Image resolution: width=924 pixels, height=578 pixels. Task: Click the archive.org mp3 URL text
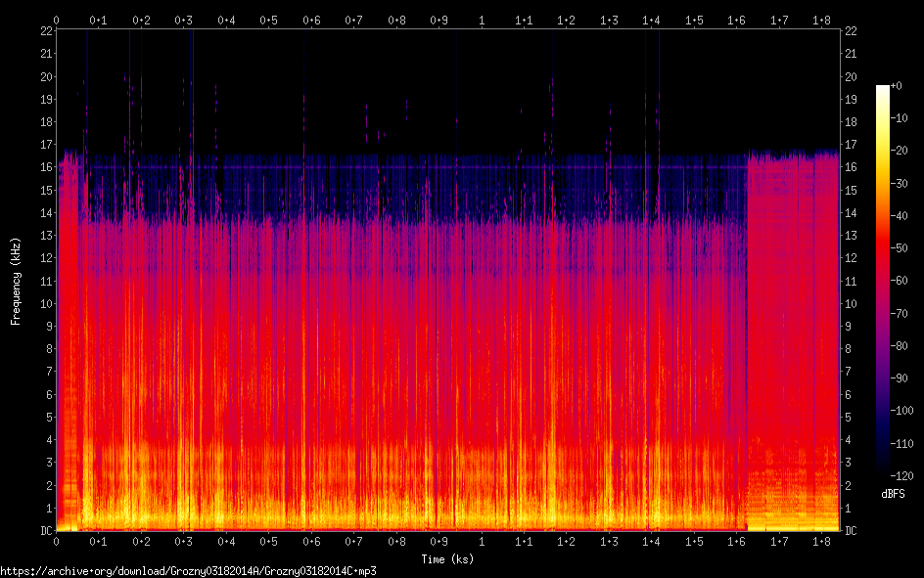click(x=189, y=571)
